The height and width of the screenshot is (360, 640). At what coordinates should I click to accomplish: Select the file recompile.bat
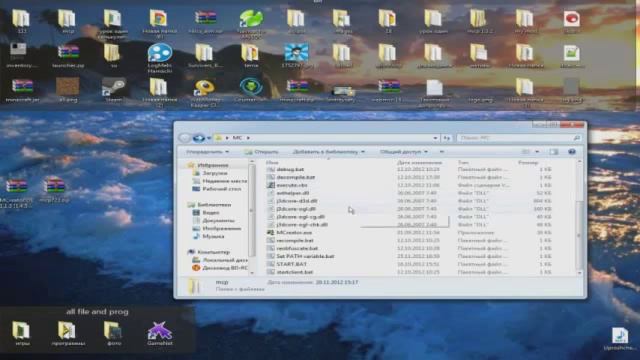[295, 240]
